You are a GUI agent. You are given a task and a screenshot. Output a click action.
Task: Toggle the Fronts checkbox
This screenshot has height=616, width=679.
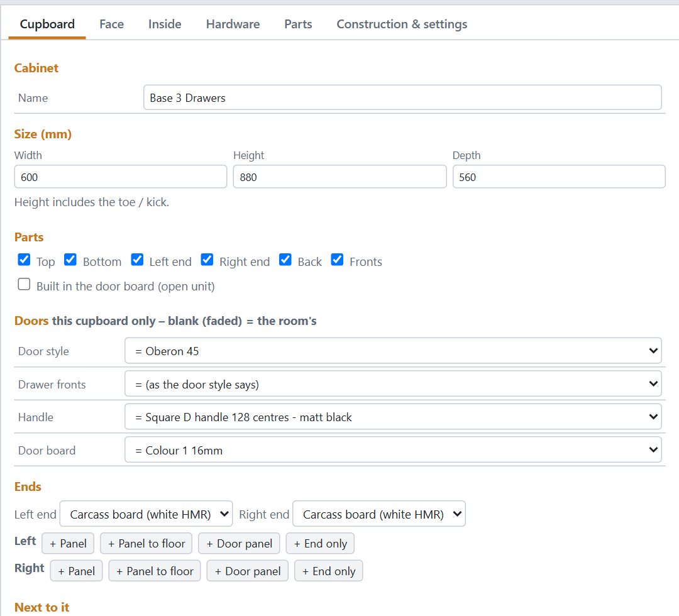click(x=337, y=260)
